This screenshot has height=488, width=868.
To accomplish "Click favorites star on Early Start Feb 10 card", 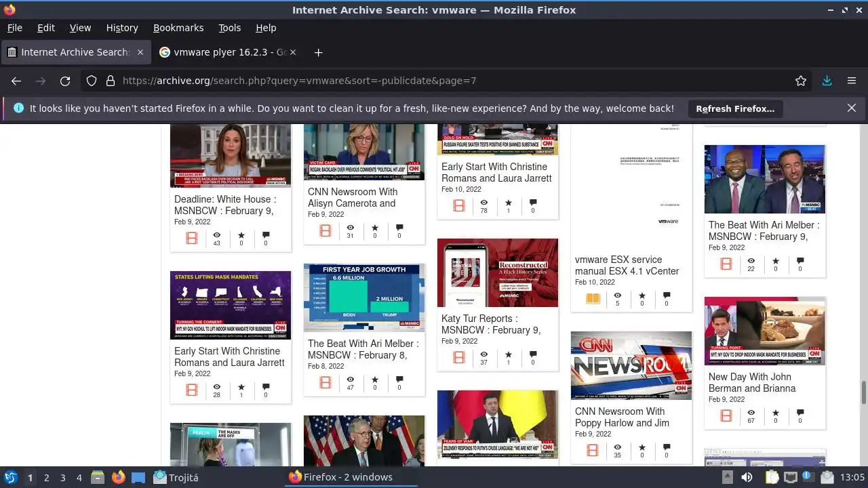I will coord(509,202).
